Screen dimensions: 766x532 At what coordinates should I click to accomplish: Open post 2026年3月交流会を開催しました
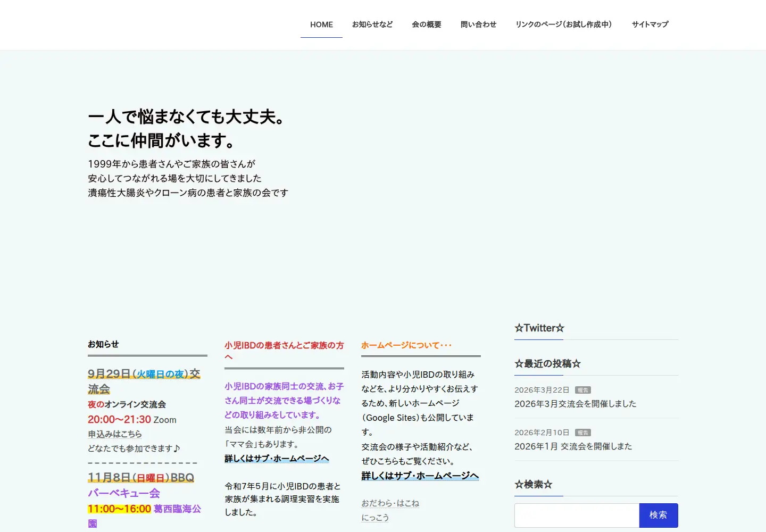tap(575, 404)
